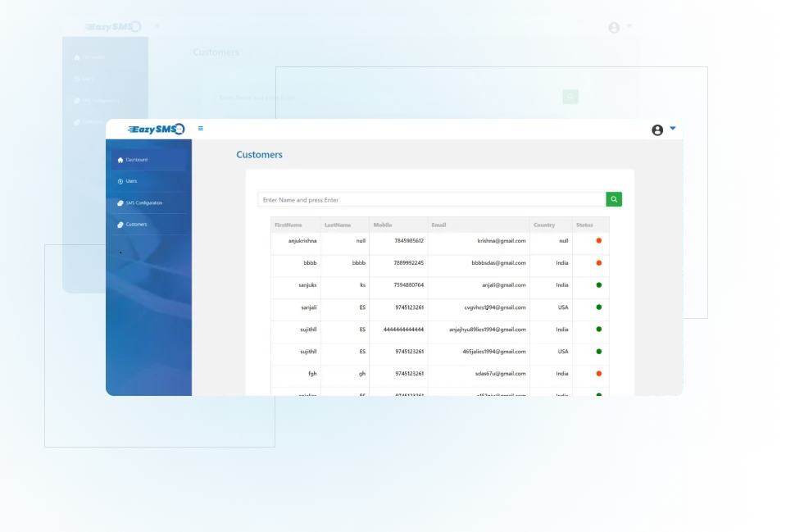Click the SMS Configuration icon in the front sidebar
The height and width of the screenshot is (532, 795).
click(120, 202)
